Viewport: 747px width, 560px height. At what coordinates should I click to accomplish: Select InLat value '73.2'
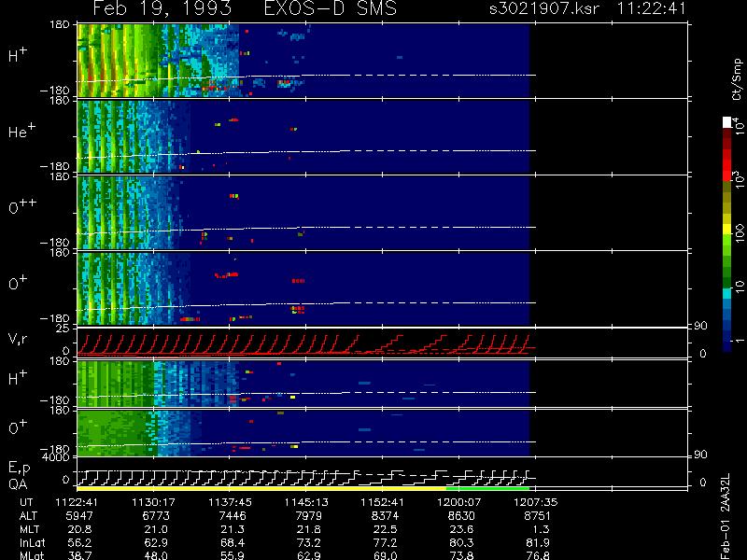pos(309,543)
